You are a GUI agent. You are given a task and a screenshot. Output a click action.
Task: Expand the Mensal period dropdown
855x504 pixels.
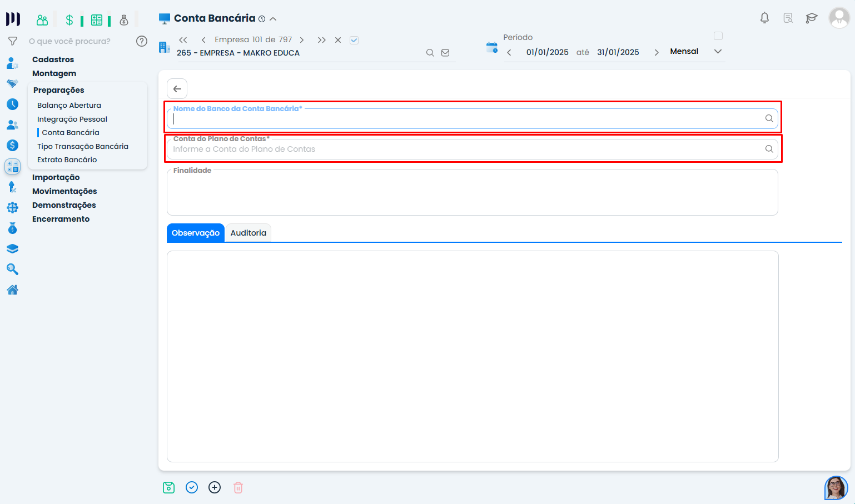coord(718,51)
